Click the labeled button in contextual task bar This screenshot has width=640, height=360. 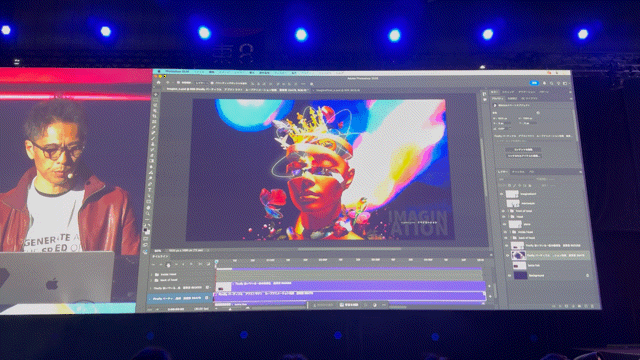[349, 305]
